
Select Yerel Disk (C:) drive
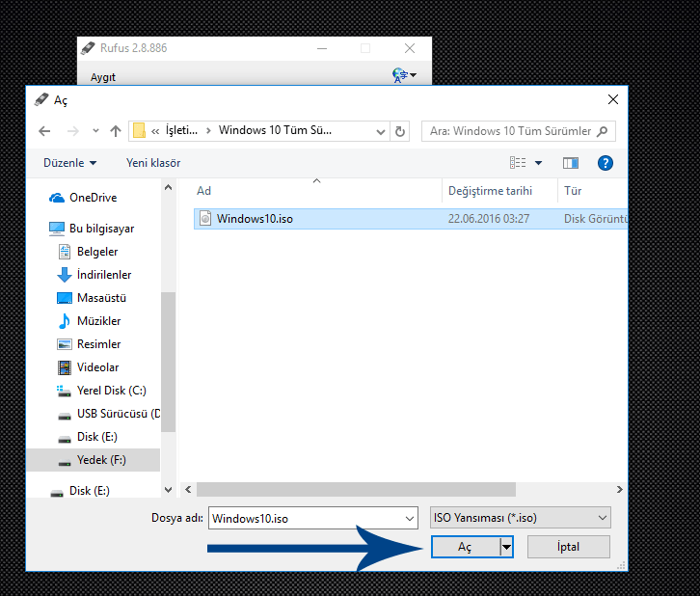click(102, 391)
